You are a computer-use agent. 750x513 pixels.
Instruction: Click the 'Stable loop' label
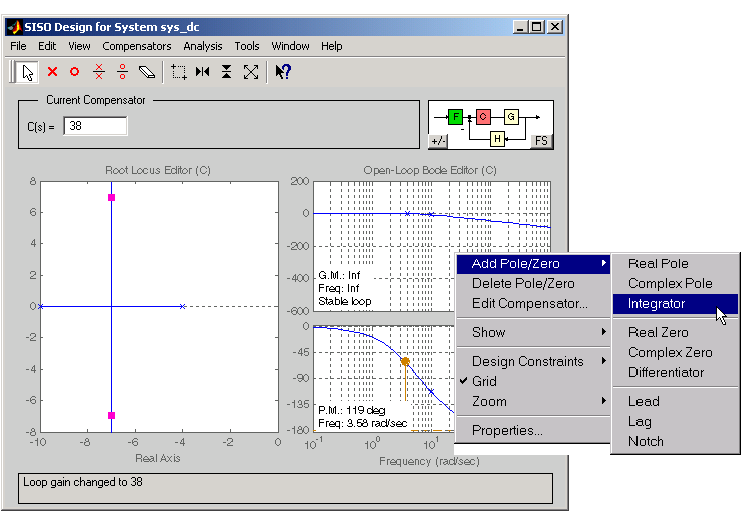344,302
